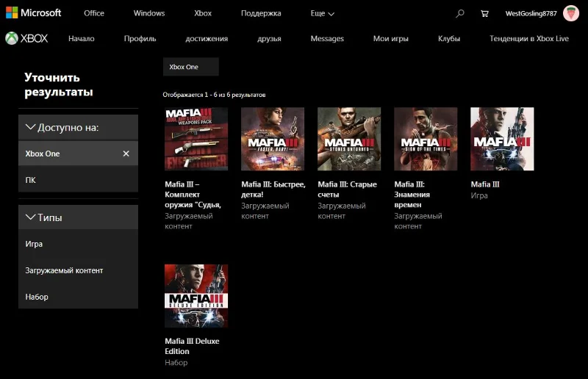Viewport: 588px width, 379px height.
Task: Collapse the Типы filter section
Action: pos(30,217)
